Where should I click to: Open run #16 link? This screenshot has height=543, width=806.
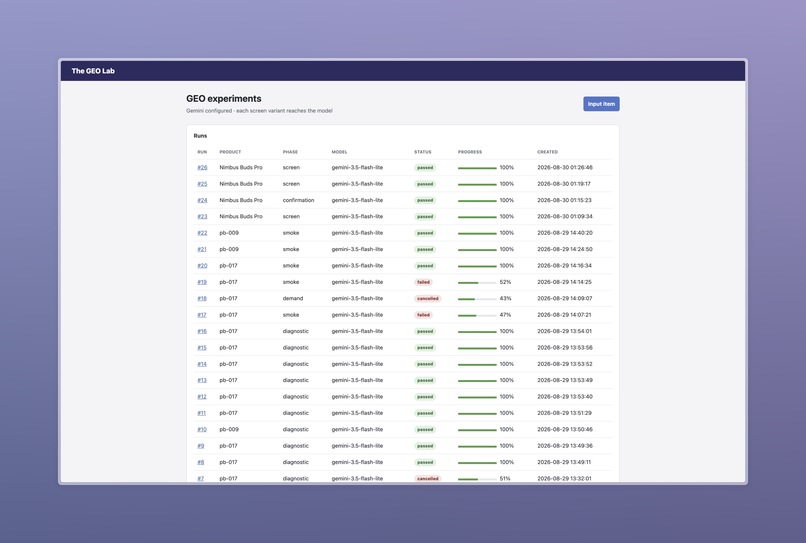(202, 331)
